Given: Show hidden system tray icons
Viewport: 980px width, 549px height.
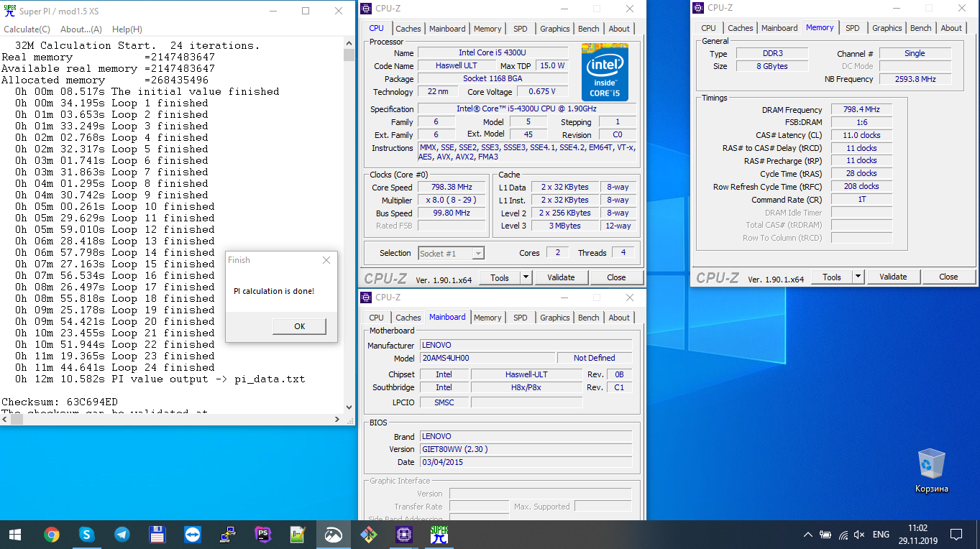Looking at the screenshot, I should (808, 535).
